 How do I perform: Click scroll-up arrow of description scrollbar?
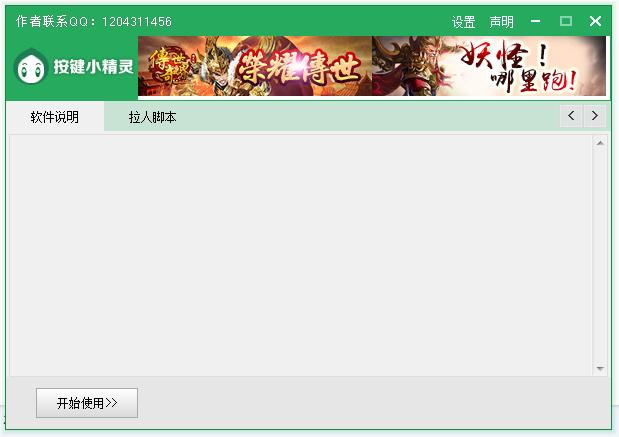[x=600, y=143]
